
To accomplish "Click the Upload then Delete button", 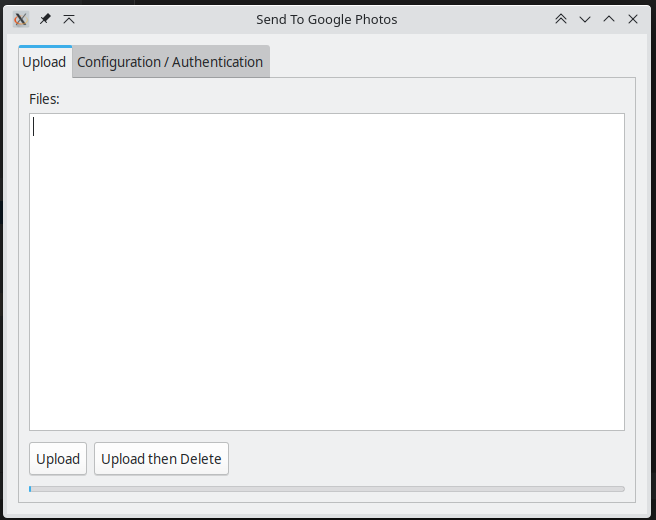I will (x=161, y=459).
